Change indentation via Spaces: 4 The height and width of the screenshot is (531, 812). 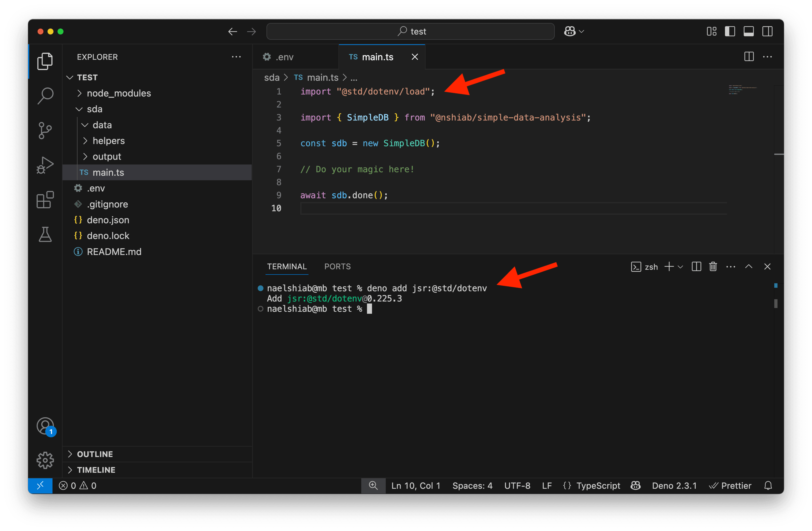[x=472, y=485]
